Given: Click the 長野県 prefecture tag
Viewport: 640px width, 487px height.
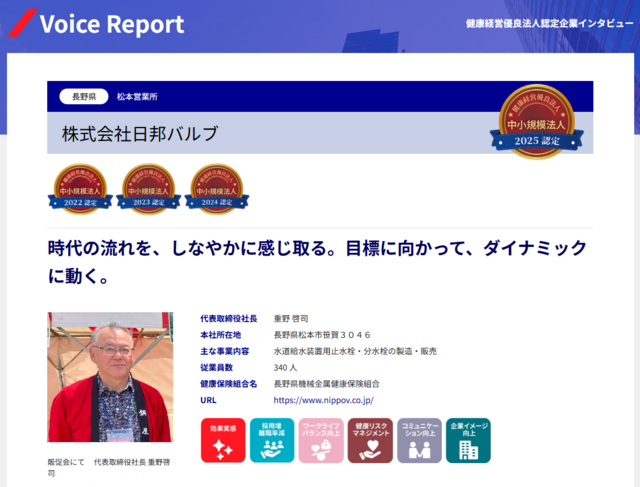Looking at the screenshot, I should click(77, 97).
